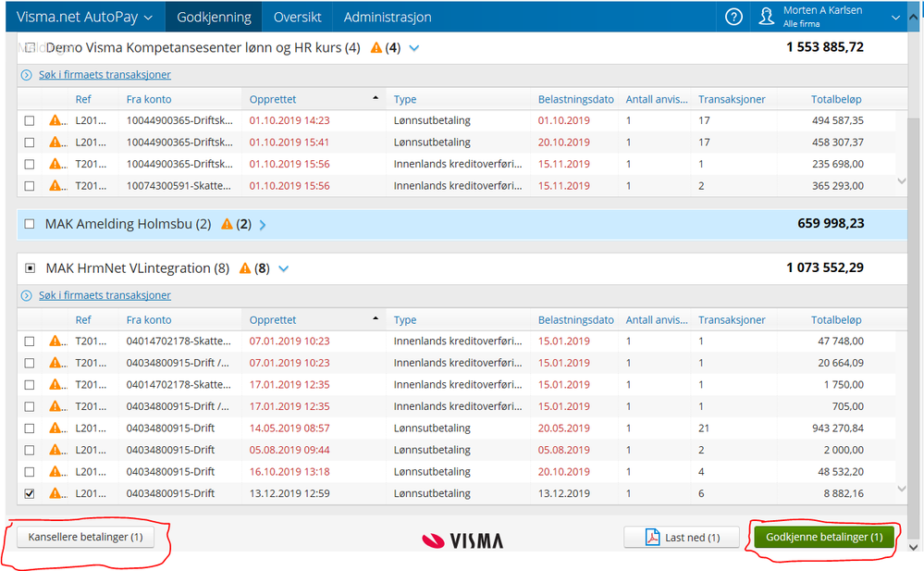Click warning icon on the 365 293,00 row
Screen dimensions: 924x571
point(55,186)
